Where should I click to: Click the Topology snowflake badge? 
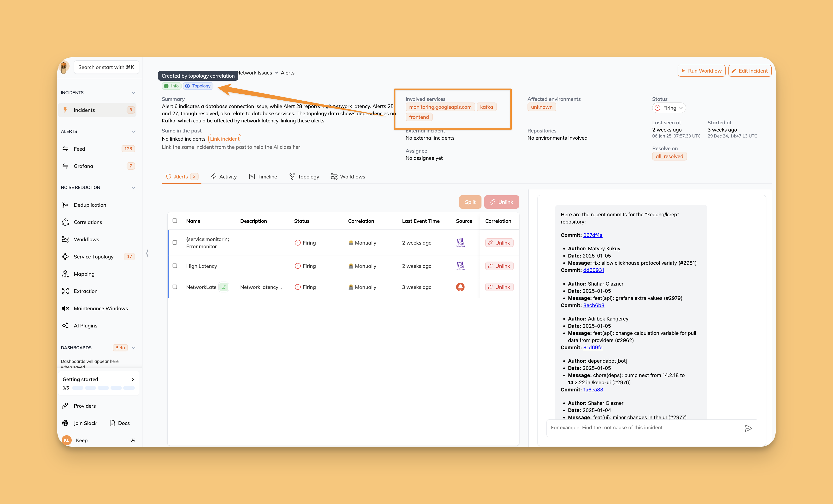(x=198, y=86)
